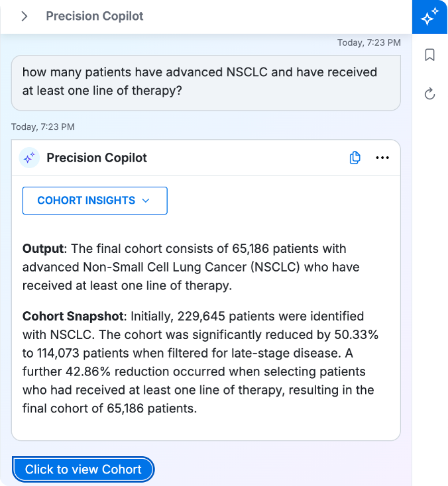448x486 pixels.
Task: Open the bookmark icon in the sidebar
Action: click(x=429, y=55)
